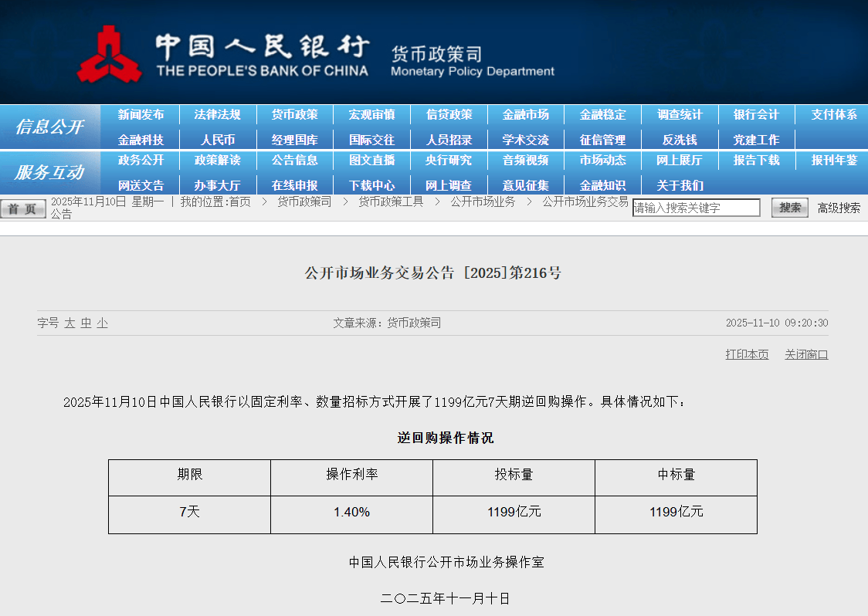This screenshot has width=868, height=616.
Task: Open the 新闻发布 menu item
Action: (x=141, y=114)
